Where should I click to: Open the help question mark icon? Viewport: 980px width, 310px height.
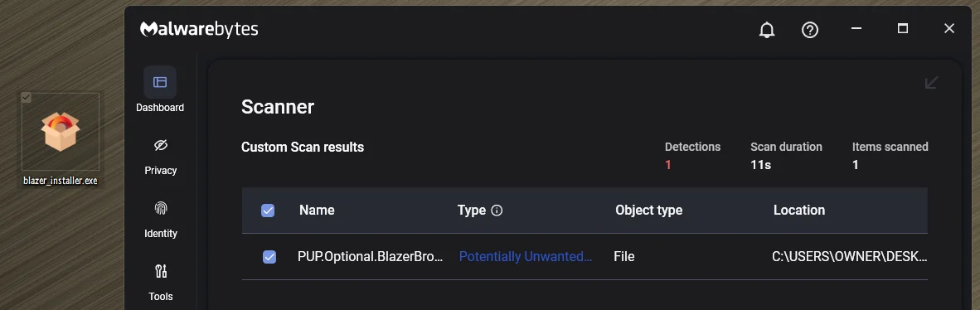pyautogui.click(x=810, y=29)
